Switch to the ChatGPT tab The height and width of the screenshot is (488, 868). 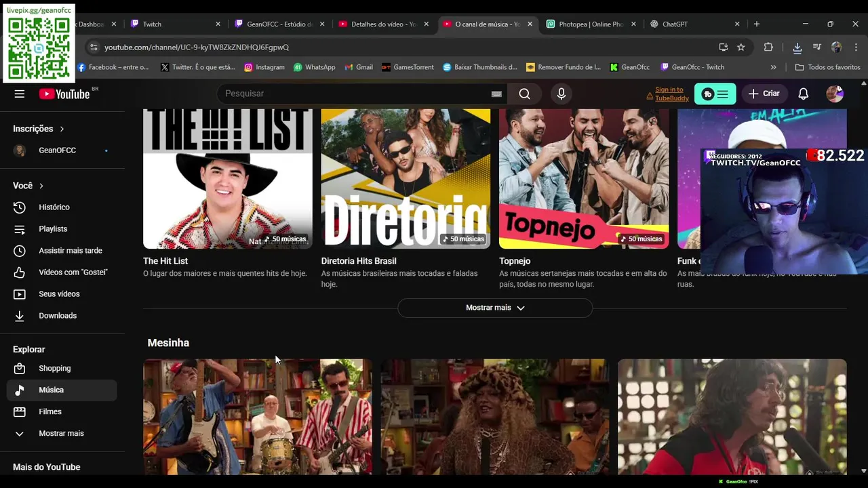(x=694, y=24)
